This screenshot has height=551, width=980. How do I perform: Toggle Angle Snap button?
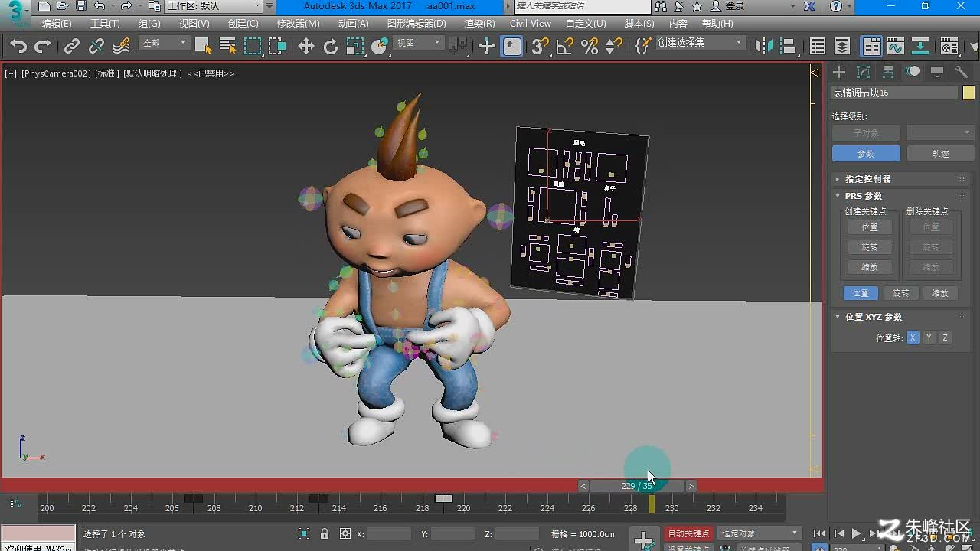point(565,47)
